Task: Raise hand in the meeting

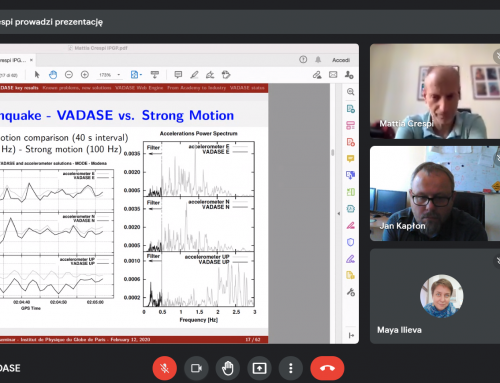Action: 228,368
